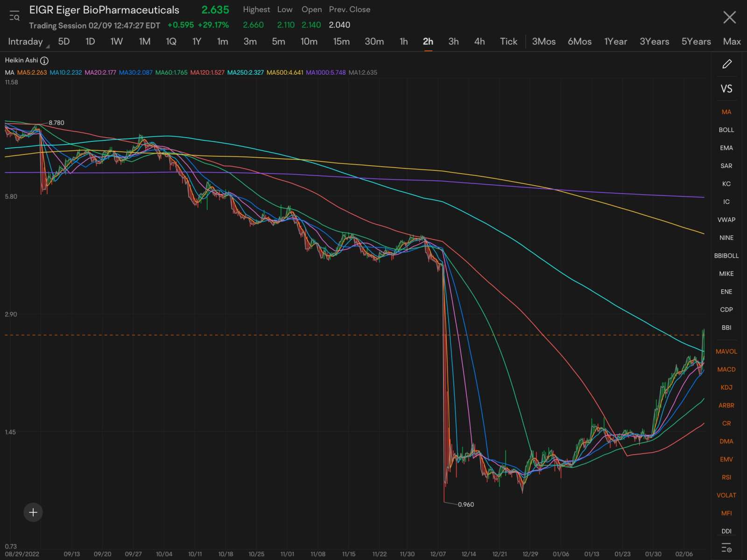Viewport: 747px width, 560px height.
Task: Choose the 1h candle interval
Action: [404, 42]
